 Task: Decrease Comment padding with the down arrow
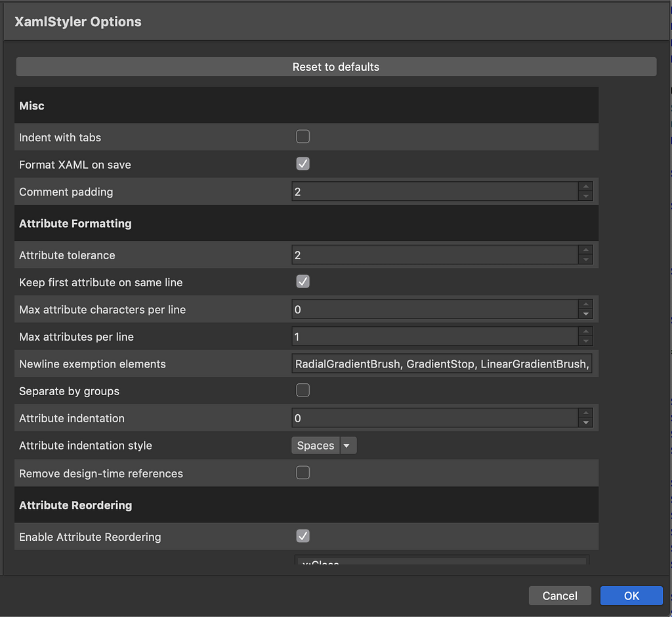tap(585, 196)
